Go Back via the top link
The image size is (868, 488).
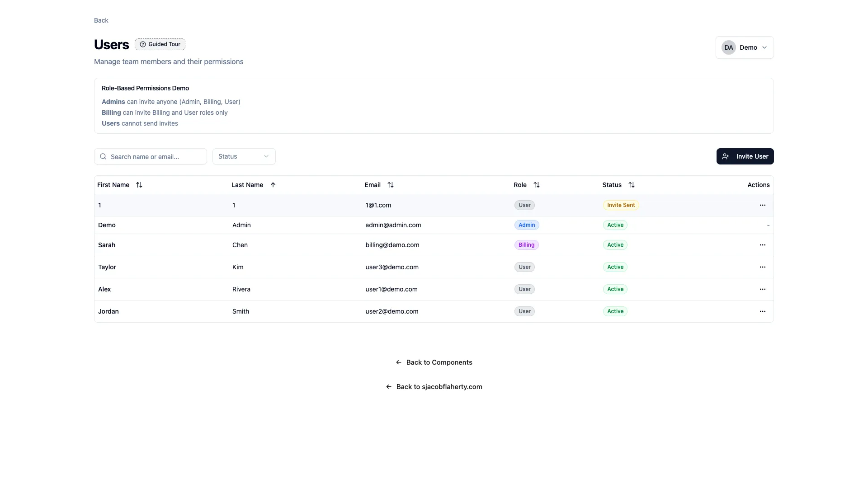point(101,20)
